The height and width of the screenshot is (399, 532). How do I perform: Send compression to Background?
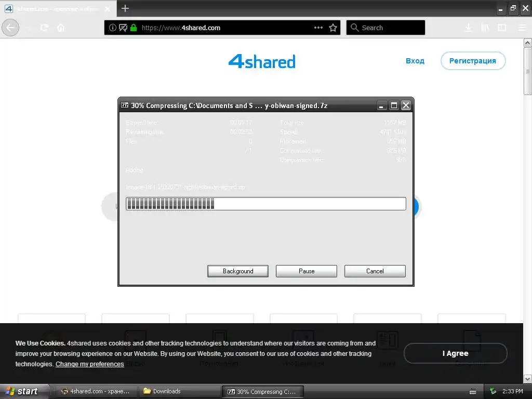tap(238, 271)
